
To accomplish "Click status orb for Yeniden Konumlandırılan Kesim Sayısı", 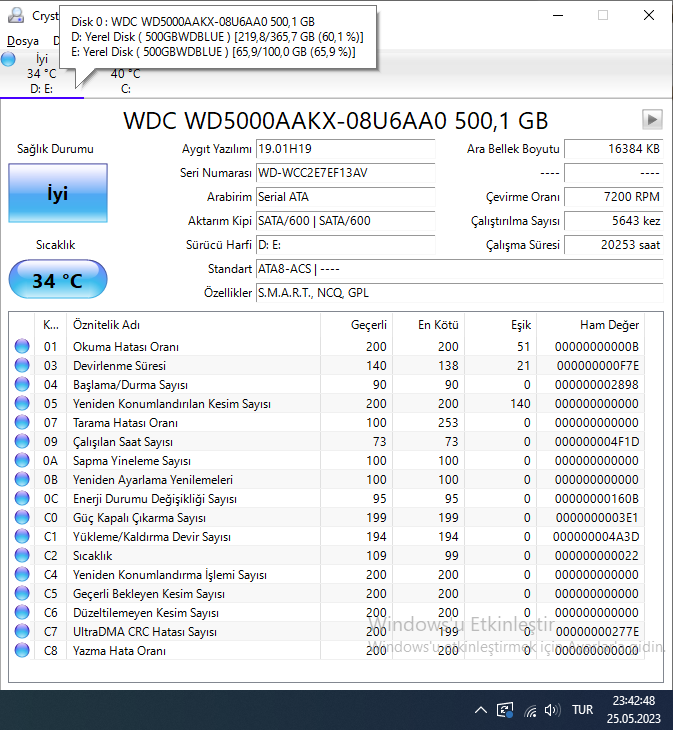I will pyautogui.click(x=22, y=403).
